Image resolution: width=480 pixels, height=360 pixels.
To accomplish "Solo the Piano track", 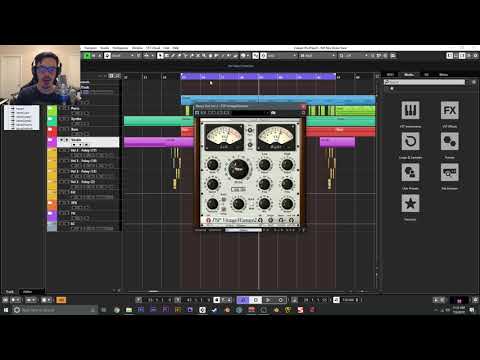I will coord(66,108).
